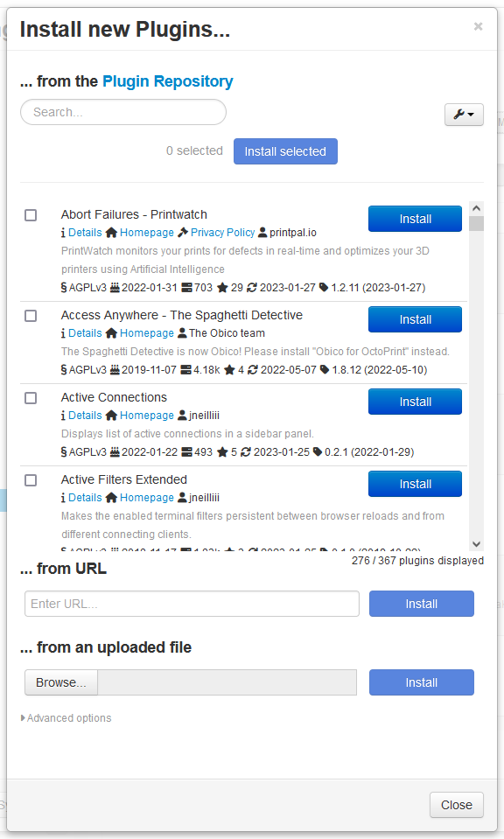Screen dimensions: 504x839
Task: Check the checkbox for Abort Failures - Printwatch
Action: tap(31, 215)
